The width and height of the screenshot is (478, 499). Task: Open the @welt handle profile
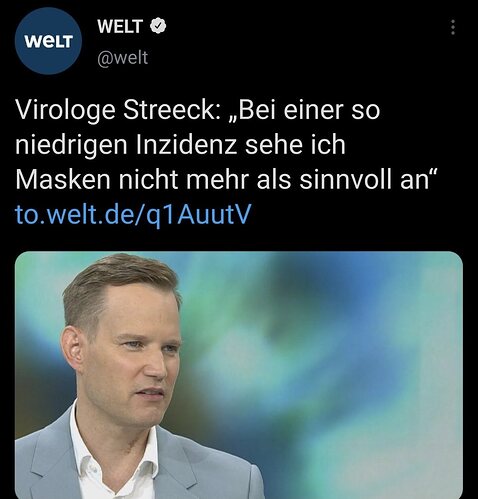click(x=123, y=58)
